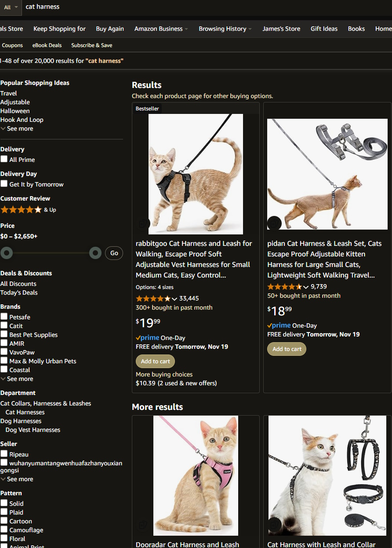
Task: Enable the All Prime delivery checkbox
Action: (4, 159)
